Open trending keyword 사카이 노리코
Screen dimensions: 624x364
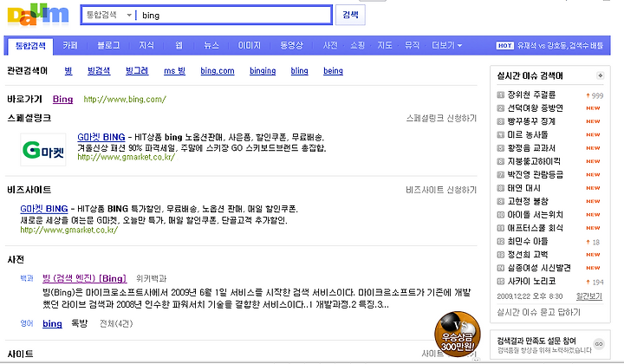click(x=531, y=282)
